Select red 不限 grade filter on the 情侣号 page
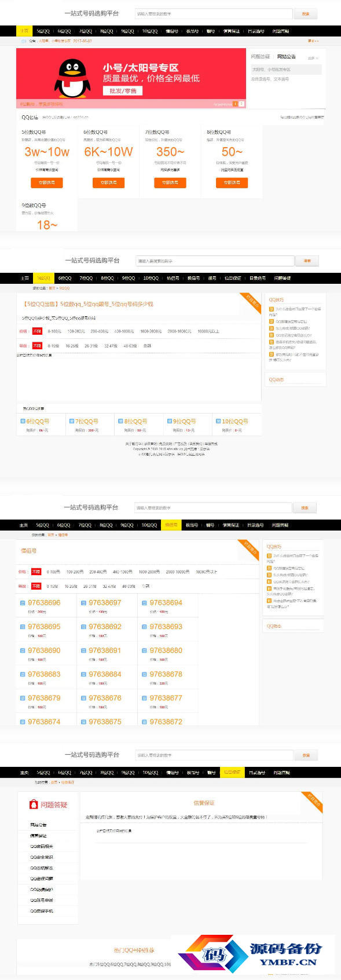 point(36,586)
